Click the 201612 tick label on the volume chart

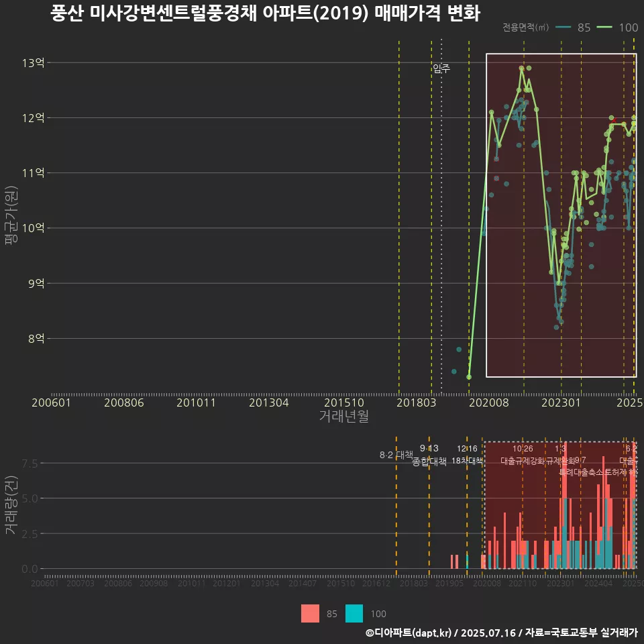pyautogui.click(x=376, y=583)
